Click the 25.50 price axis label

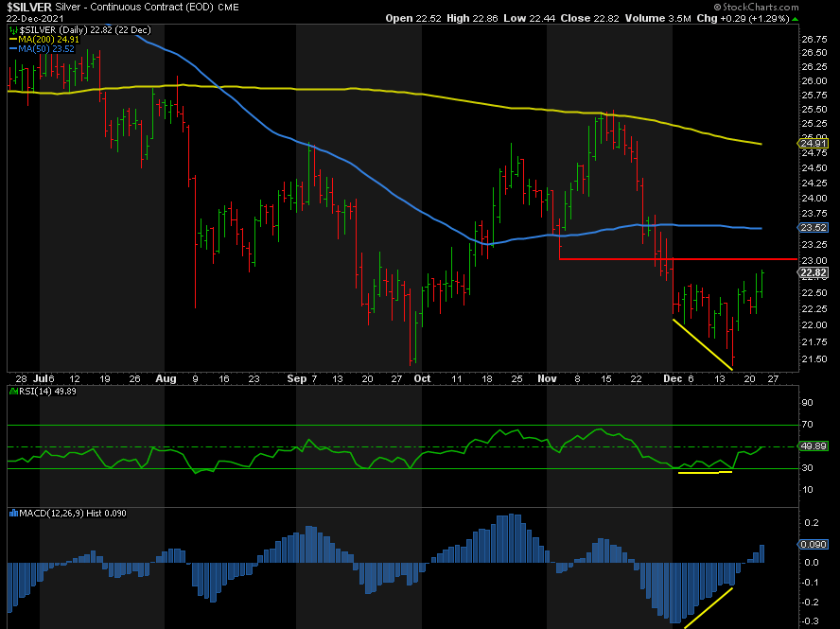(814, 110)
